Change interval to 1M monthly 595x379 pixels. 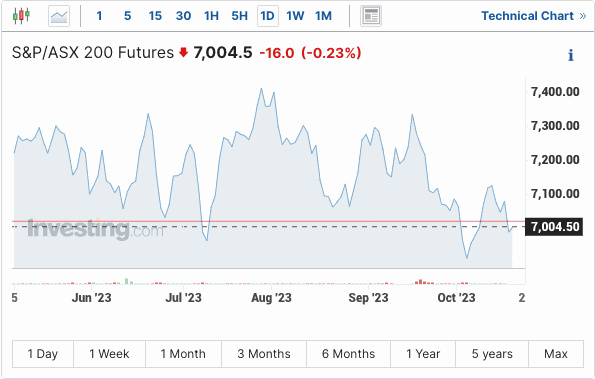323,16
